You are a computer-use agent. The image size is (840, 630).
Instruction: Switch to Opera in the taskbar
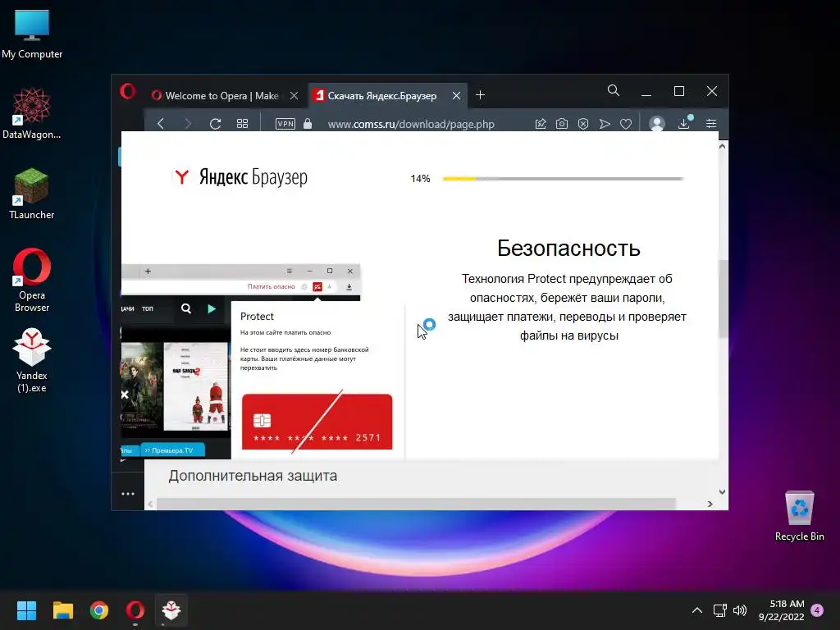135,610
